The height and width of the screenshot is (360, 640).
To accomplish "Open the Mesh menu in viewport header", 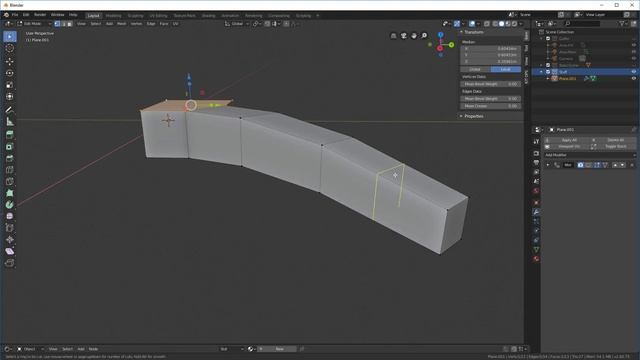I will click(x=122, y=24).
